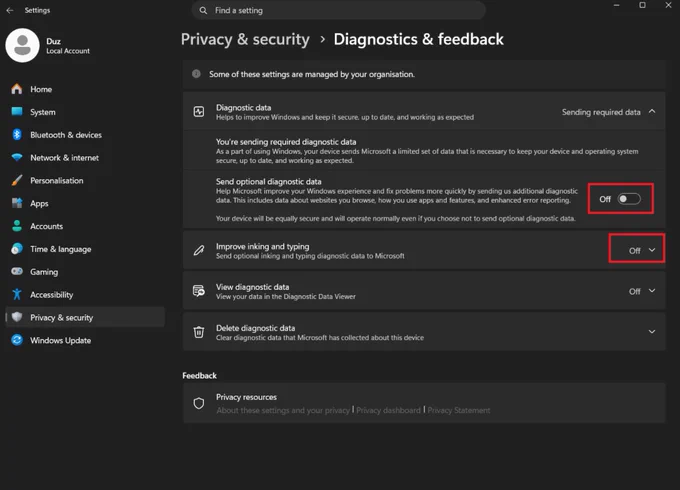Viewport: 680px width, 490px height.
Task: Click the Personalisation brush icon
Action: coord(17,180)
